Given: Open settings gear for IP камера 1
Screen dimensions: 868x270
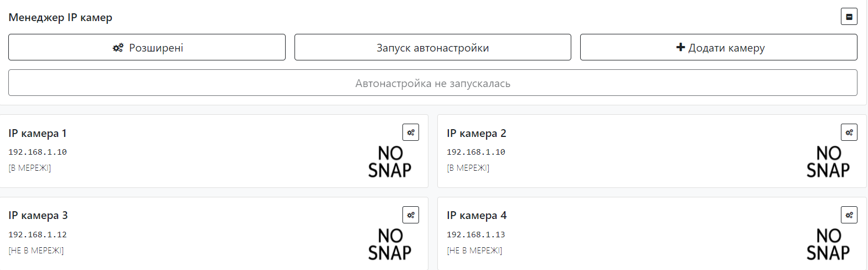Looking at the screenshot, I should pyautogui.click(x=411, y=133).
